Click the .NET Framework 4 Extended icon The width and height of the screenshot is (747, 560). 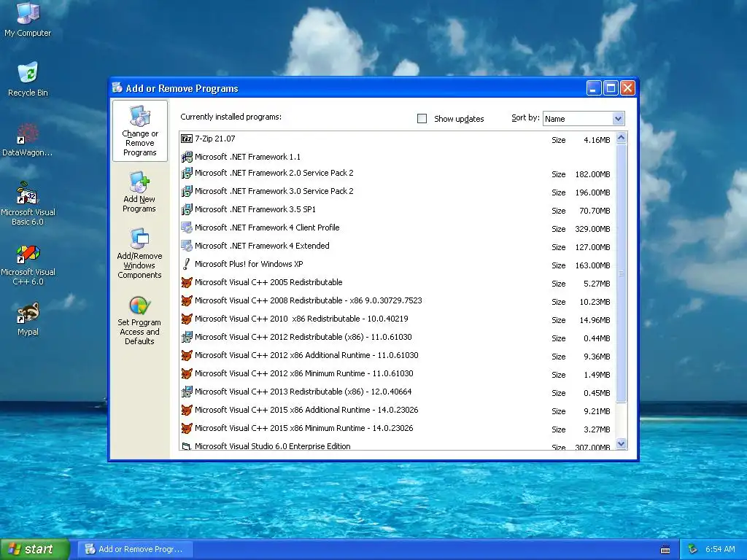pos(187,246)
